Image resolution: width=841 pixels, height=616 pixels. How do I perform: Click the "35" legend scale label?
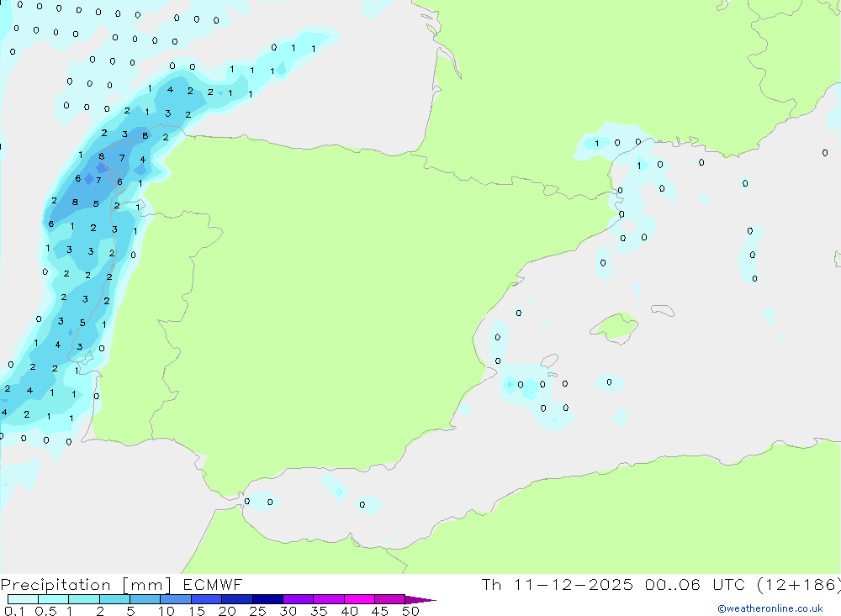click(319, 611)
